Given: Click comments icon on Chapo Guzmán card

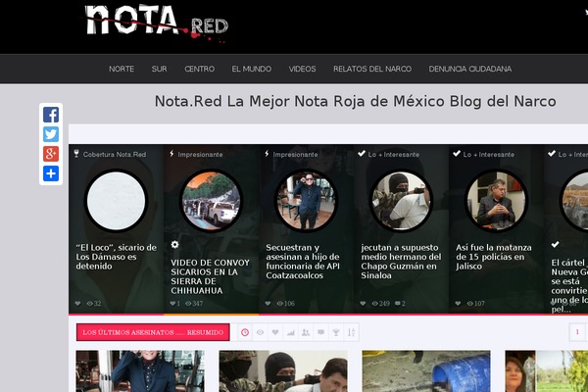Looking at the screenshot, I should [x=398, y=304].
